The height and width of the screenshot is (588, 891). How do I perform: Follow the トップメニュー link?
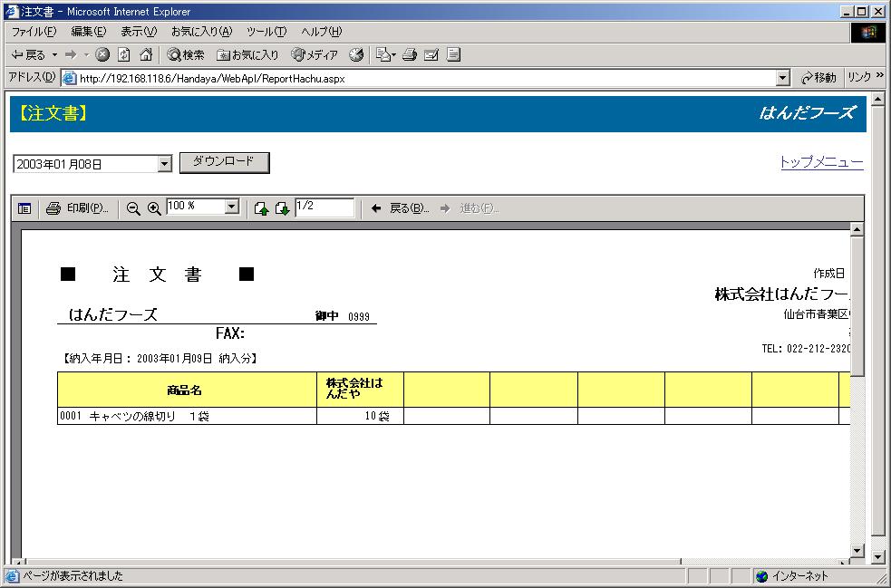(822, 162)
